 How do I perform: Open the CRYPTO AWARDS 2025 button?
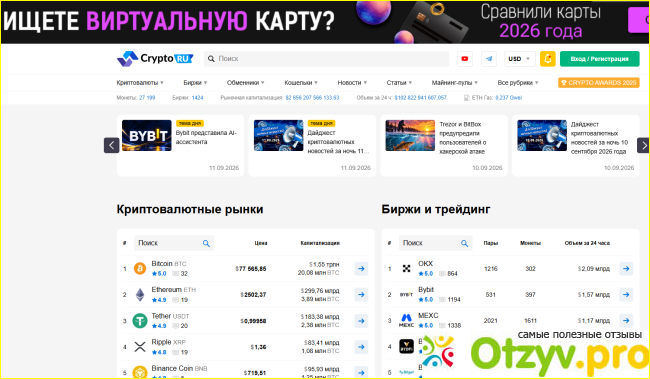click(599, 83)
